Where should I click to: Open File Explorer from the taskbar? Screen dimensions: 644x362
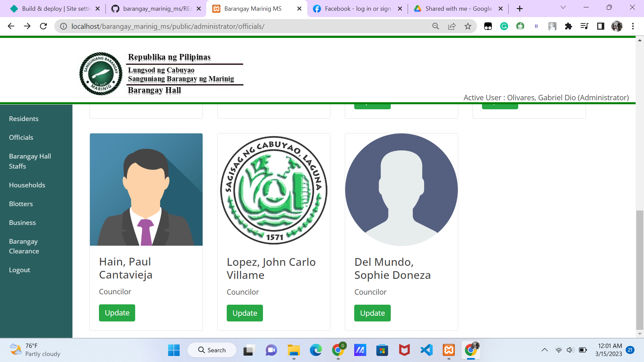(293, 350)
